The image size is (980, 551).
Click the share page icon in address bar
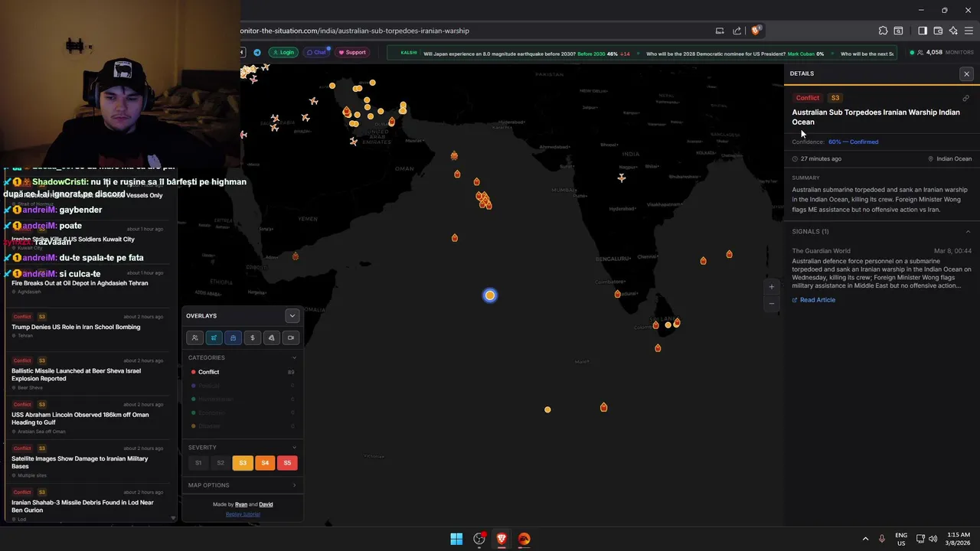[x=737, y=31]
